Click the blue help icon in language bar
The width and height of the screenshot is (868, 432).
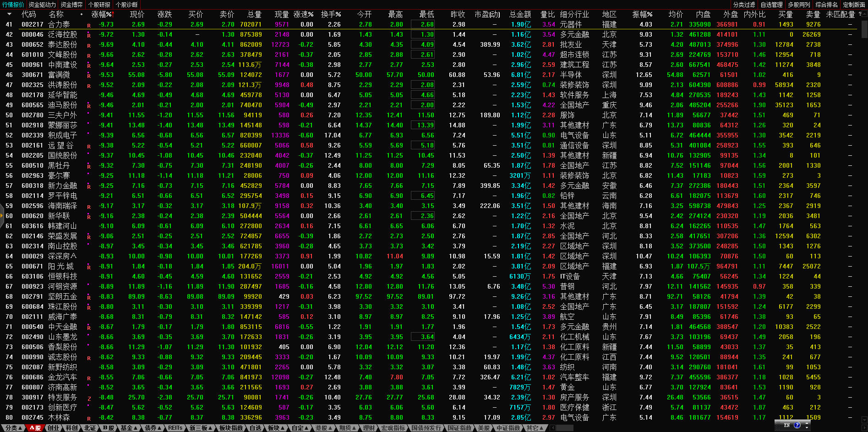pyautogui.click(x=797, y=425)
